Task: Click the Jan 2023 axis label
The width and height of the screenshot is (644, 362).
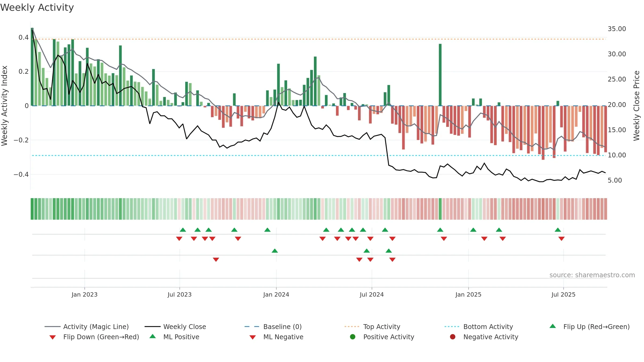Action: (85, 294)
